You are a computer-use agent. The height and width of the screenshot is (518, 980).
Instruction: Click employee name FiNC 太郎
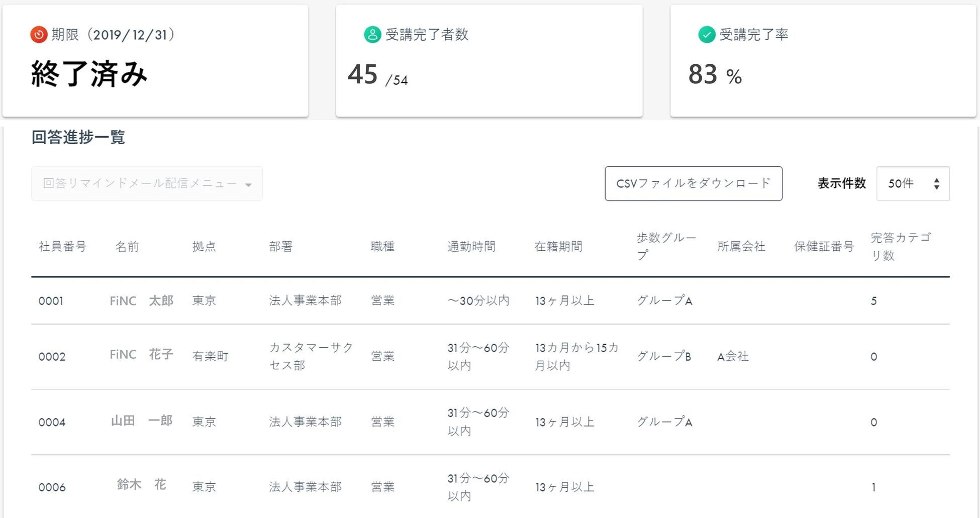tap(141, 300)
